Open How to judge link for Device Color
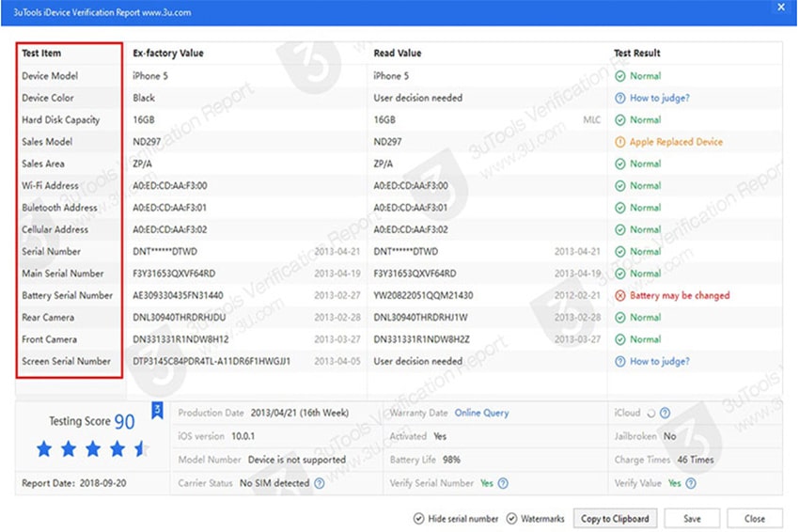Viewport: 799px width, 532px height. [659, 98]
